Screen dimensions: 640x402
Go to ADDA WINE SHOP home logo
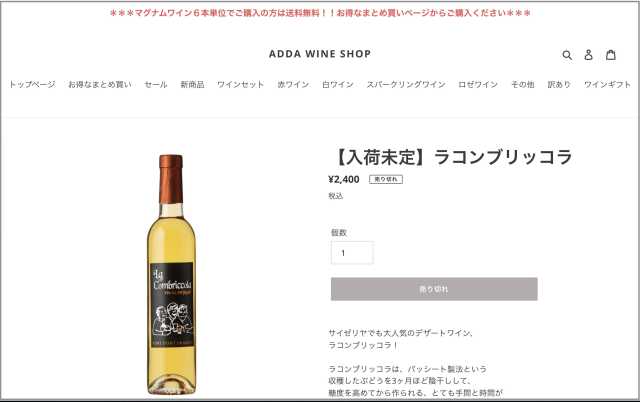[320, 54]
